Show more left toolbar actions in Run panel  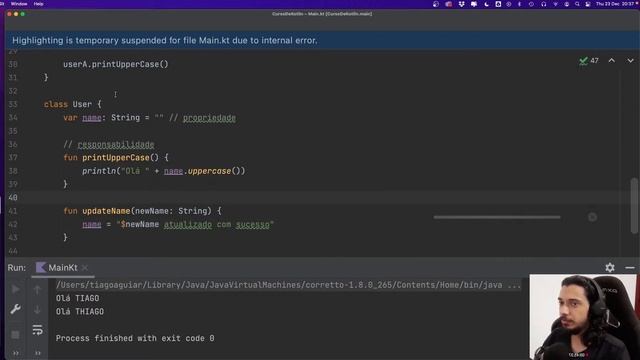(16, 353)
